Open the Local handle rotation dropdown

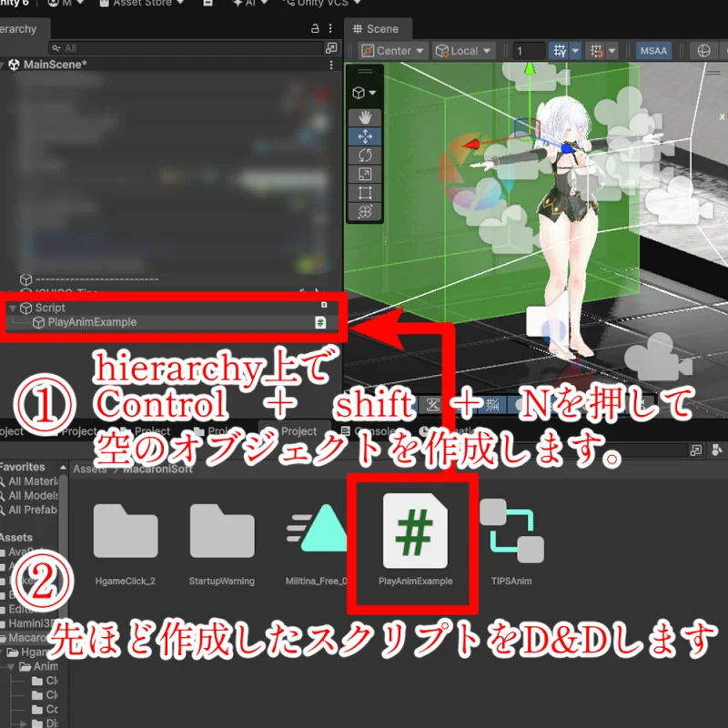coord(463,51)
